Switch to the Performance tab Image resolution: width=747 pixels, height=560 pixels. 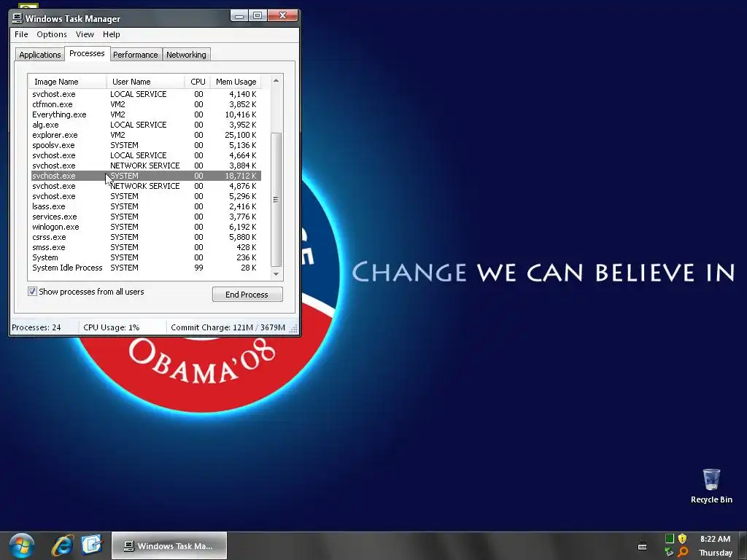point(135,55)
